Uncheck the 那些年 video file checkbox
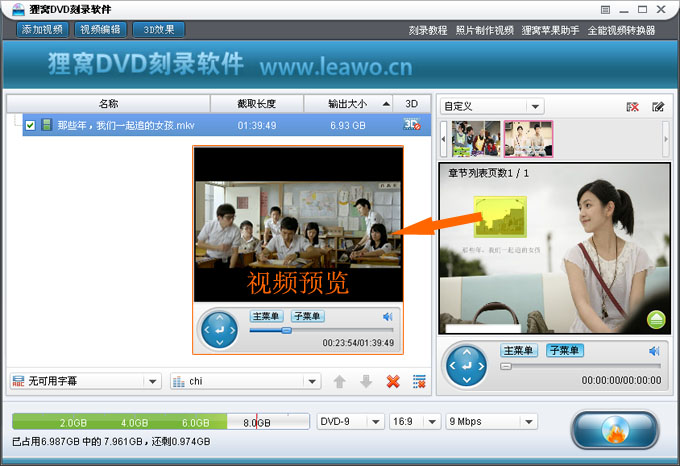Image resolution: width=680 pixels, height=466 pixels. [30, 125]
